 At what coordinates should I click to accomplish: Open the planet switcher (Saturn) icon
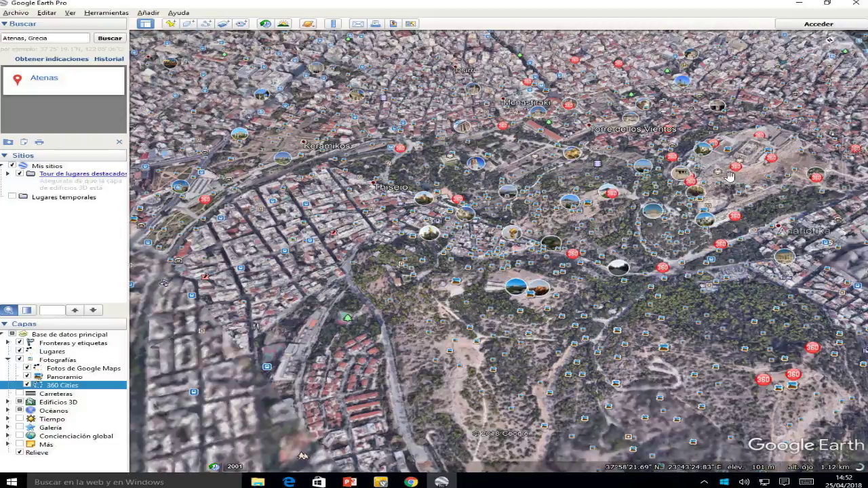[x=308, y=24]
